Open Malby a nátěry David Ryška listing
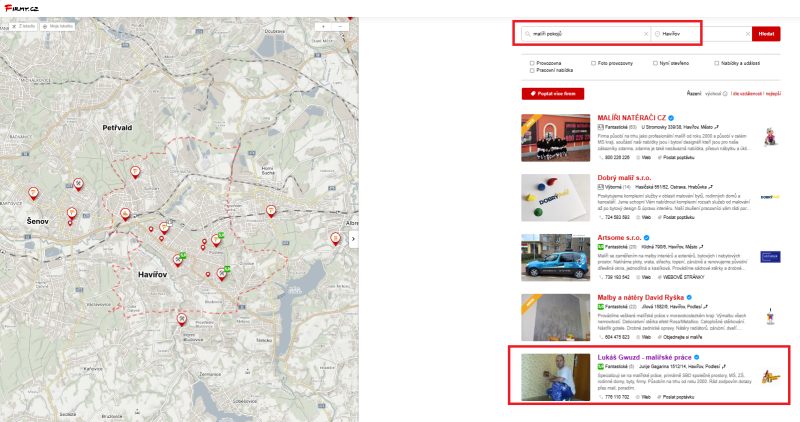This screenshot has height=422, width=800. click(640, 297)
